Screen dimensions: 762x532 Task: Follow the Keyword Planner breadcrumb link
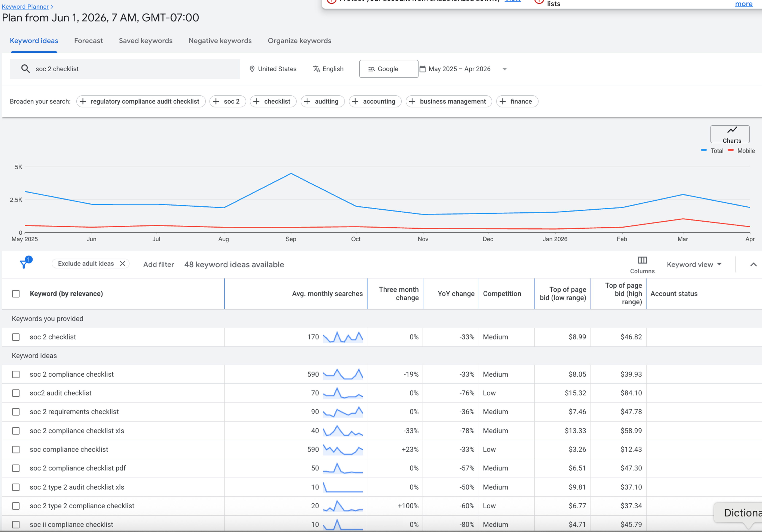coord(25,7)
